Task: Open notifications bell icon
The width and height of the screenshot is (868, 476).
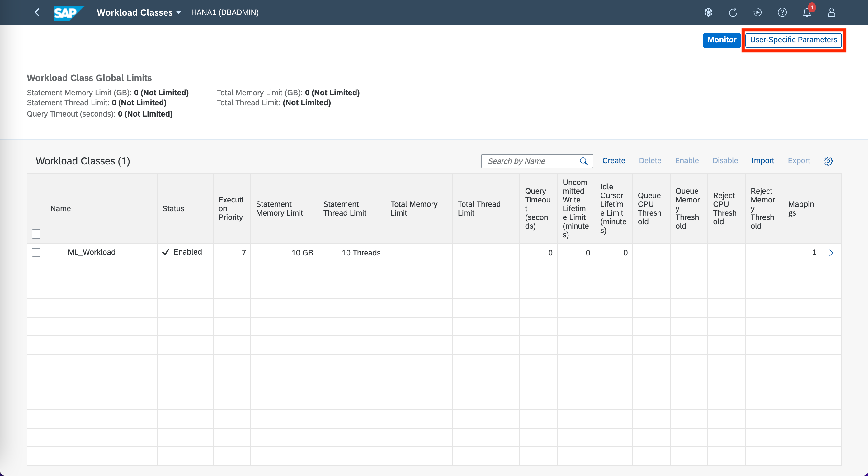Action: click(807, 12)
